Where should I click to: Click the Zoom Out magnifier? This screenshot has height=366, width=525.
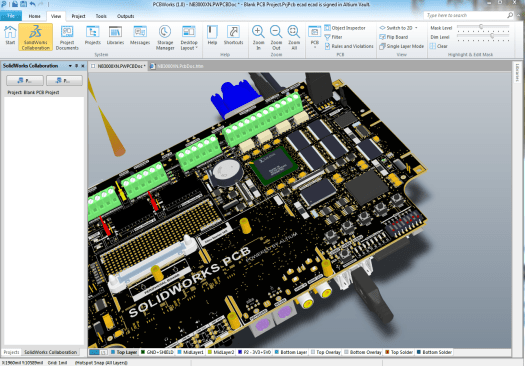point(276,38)
